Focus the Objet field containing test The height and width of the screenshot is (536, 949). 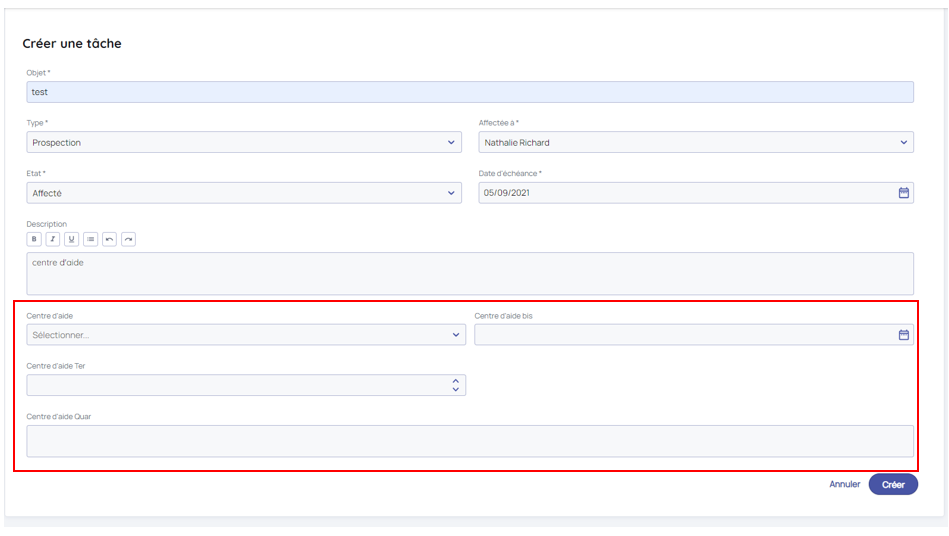[470, 92]
